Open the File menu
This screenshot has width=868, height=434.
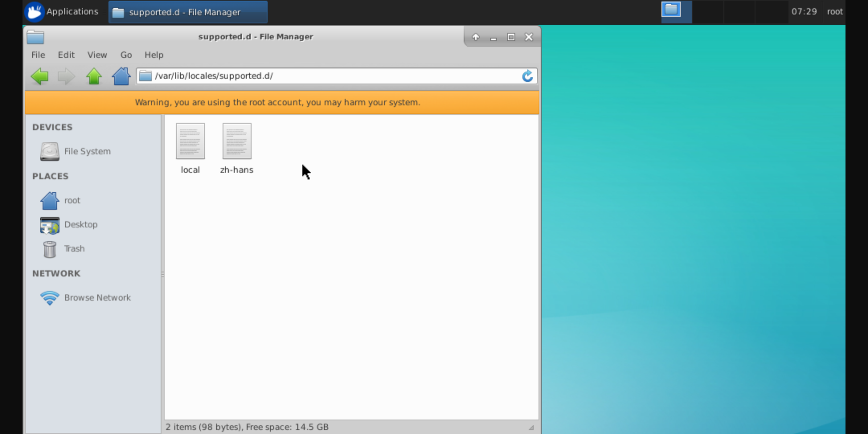click(x=38, y=55)
